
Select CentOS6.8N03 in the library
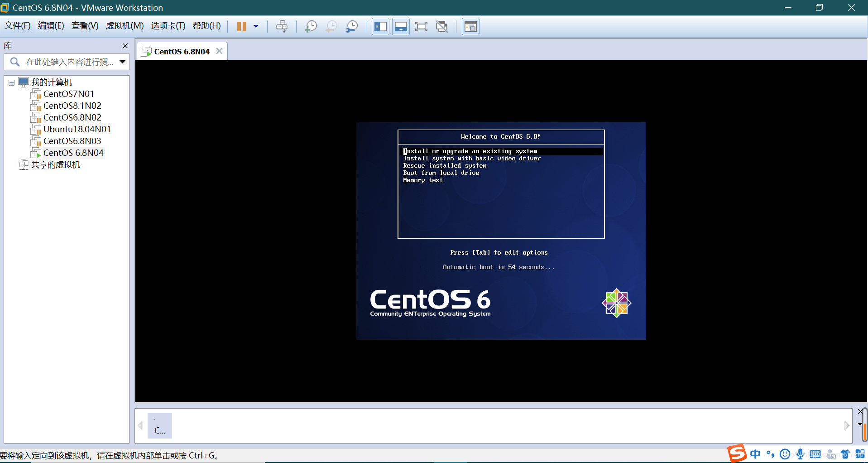pyautogui.click(x=72, y=141)
